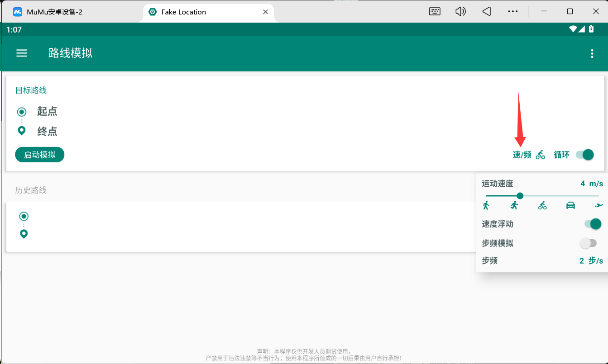Close the Fake Location tab
Viewport: 608px width, 364px height.
266,12
